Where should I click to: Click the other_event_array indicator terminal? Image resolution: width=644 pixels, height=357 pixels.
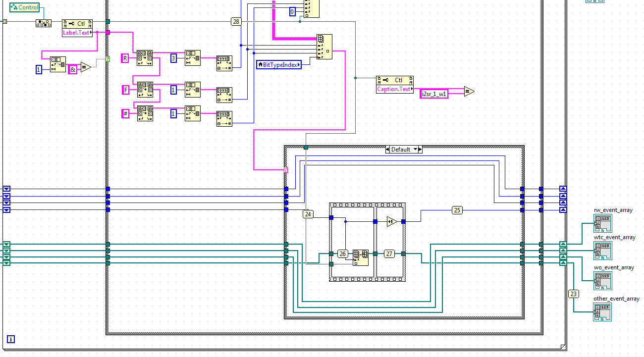click(x=603, y=312)
